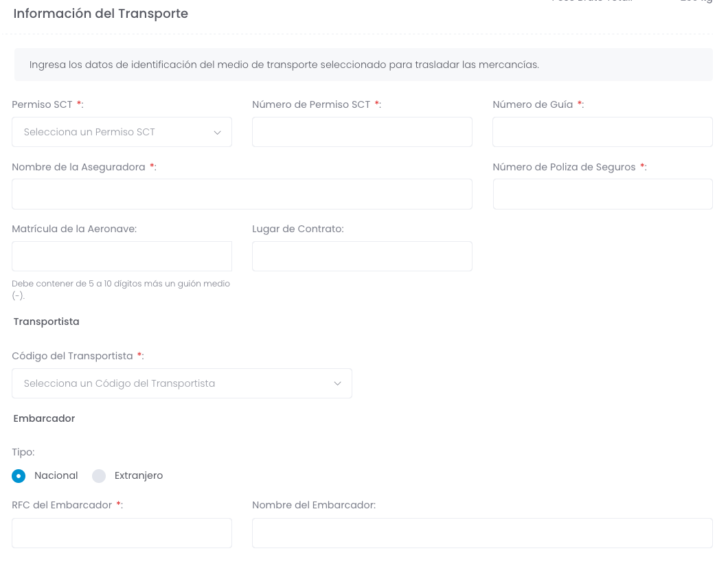Click the 'Extranjero' option label
This screenshot has width=728, height=564.
click(139, 475)
